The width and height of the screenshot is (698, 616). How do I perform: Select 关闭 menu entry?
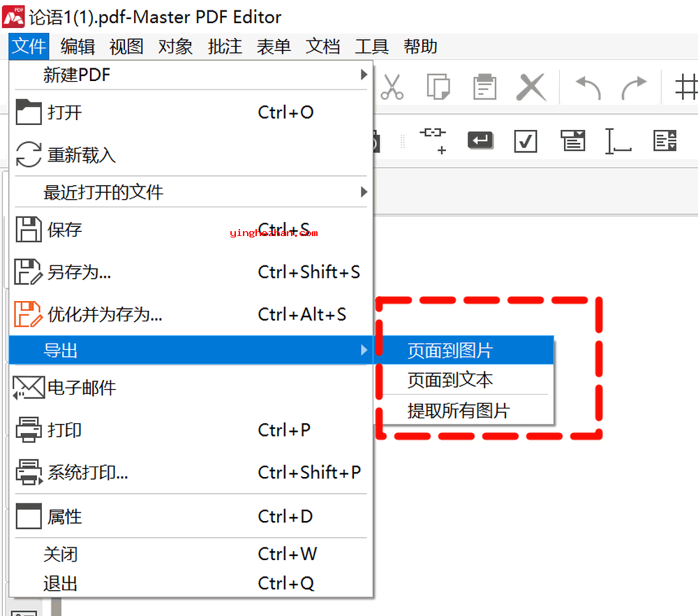pos(191,554)
